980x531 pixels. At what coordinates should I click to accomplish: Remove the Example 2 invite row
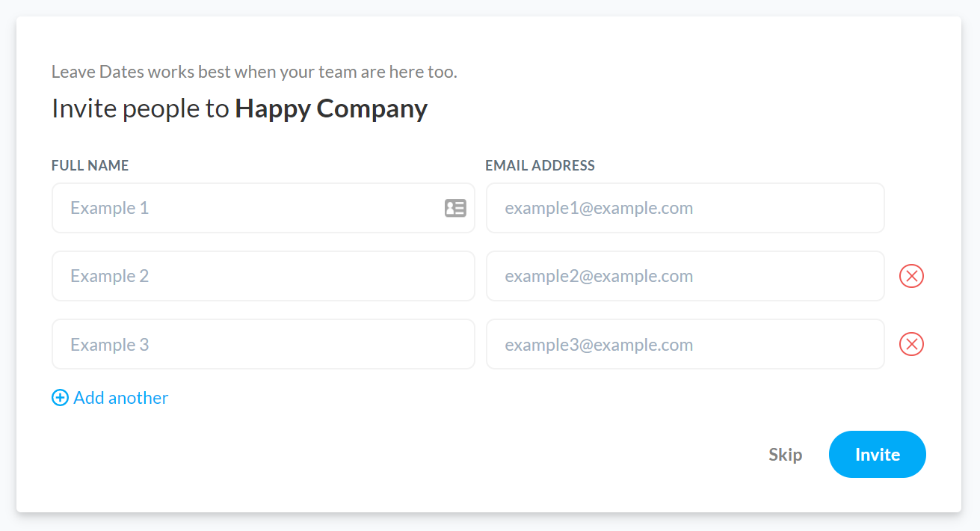click(911, 276)
